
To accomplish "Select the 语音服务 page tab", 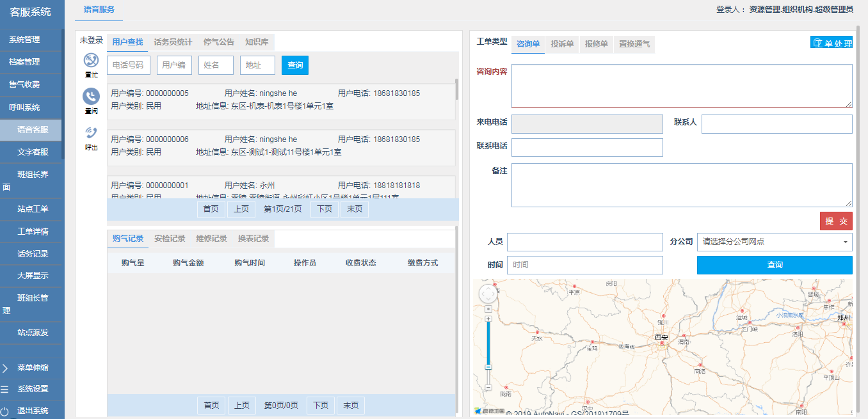I will tap(99, 10).
